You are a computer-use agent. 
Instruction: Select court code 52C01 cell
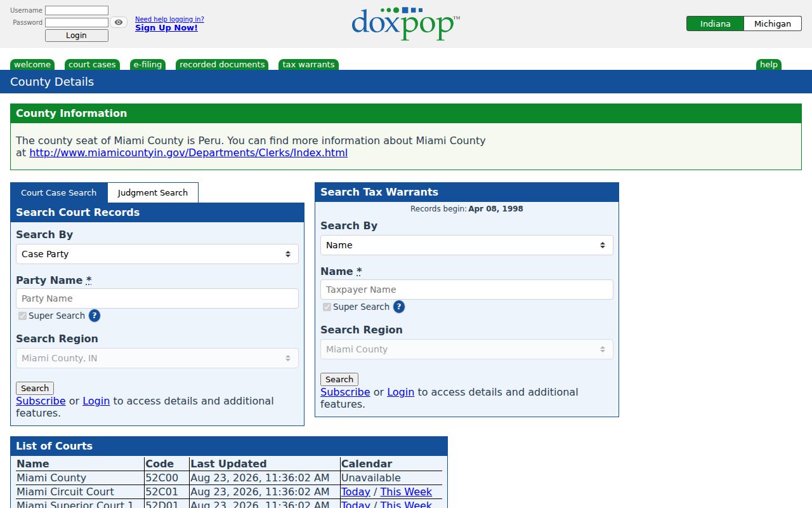coord(167,491)
